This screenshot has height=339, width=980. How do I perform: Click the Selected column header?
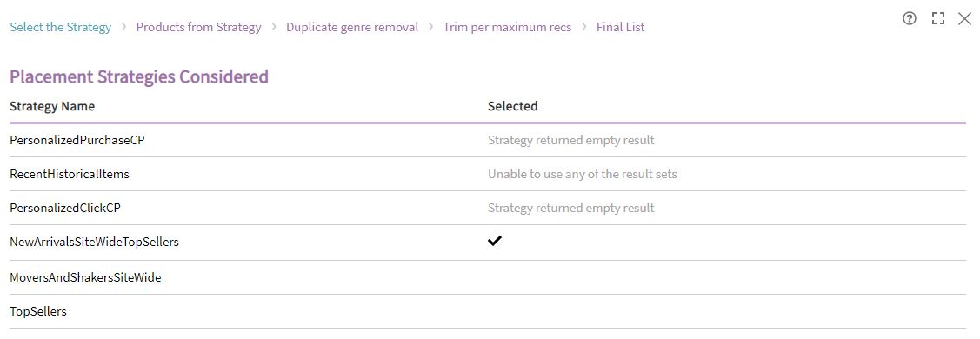click(x=512, y=106)
